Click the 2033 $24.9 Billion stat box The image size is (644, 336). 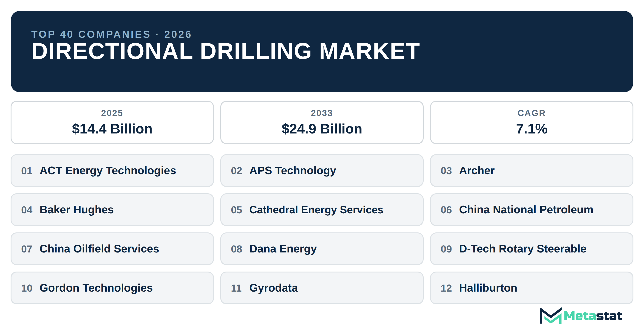pos(322,123)
